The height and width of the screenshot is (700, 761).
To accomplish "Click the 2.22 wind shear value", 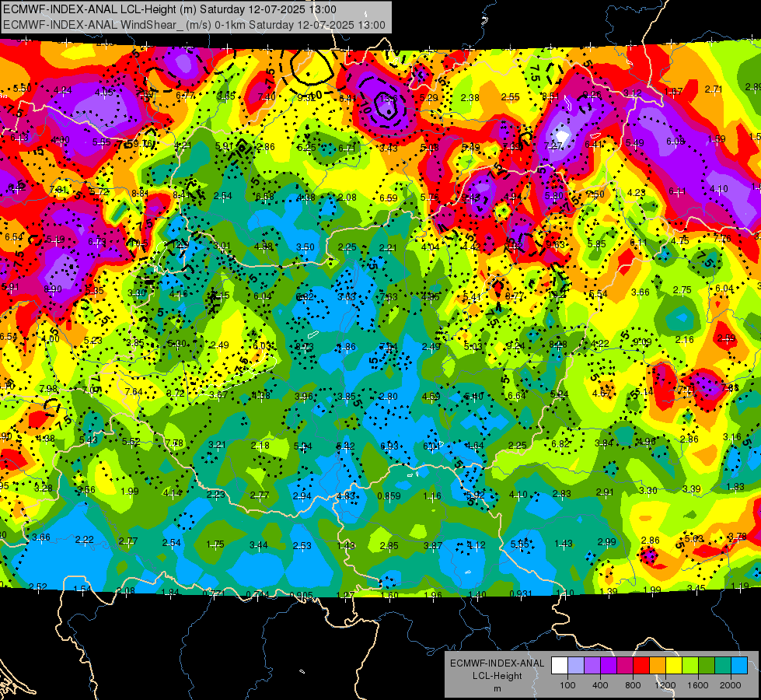I will coord(85,540).
